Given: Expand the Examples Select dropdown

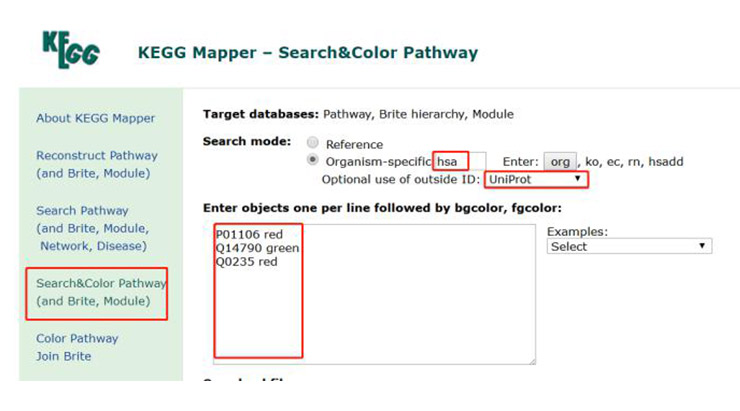Looking at the screenshot, I should click(x=629, y=246).
